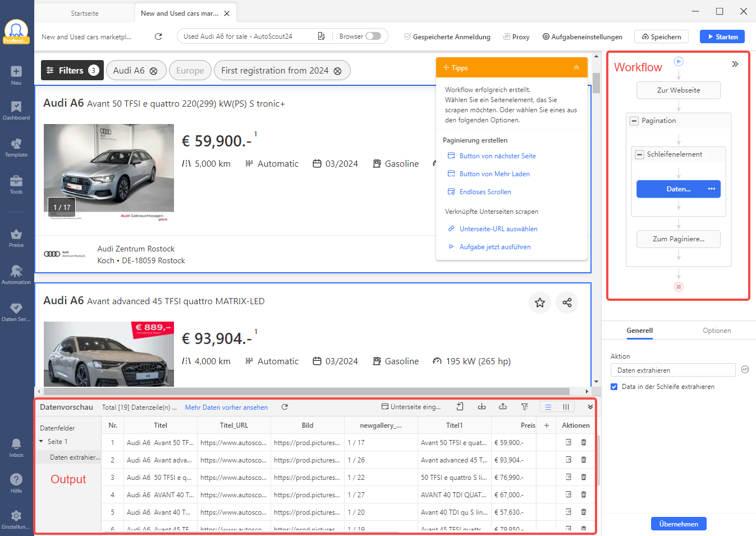Toggle the Browser mode switch
This screenshot has width=756, height=536.
[373, 36]
